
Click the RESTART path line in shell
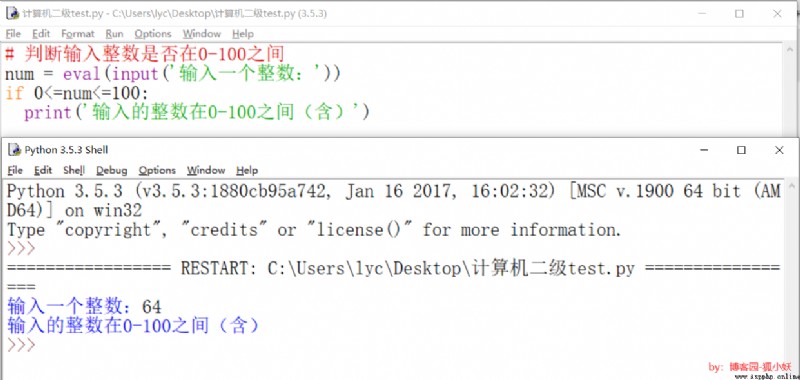[393, 268]
